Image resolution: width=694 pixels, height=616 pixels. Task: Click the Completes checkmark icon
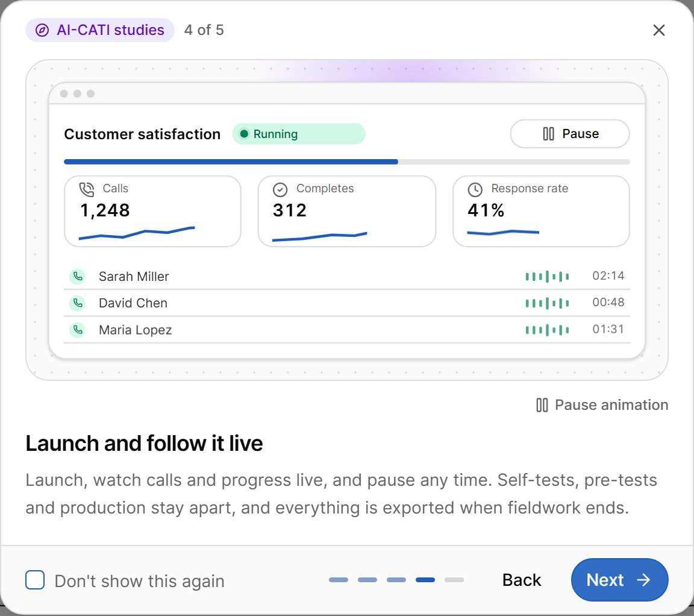(280, 189)
